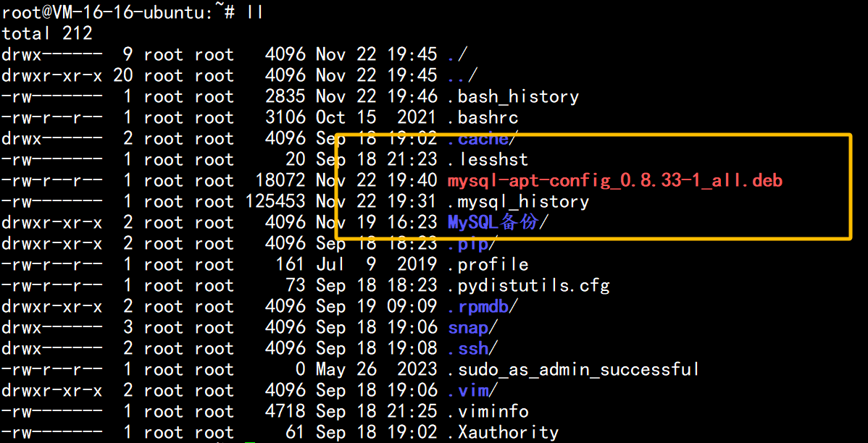The height and width of the screenshot is (443, 868).
Task: Select the .cache/ directory name
Action: (x=481, y=139)
